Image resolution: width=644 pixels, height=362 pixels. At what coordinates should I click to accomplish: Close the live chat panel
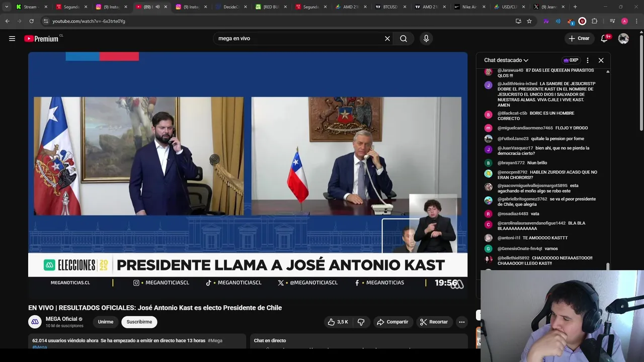coord(601,60)
